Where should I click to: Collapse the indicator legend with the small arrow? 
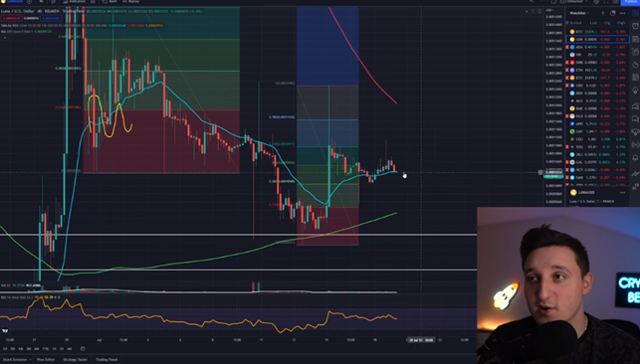coord(5,38)
